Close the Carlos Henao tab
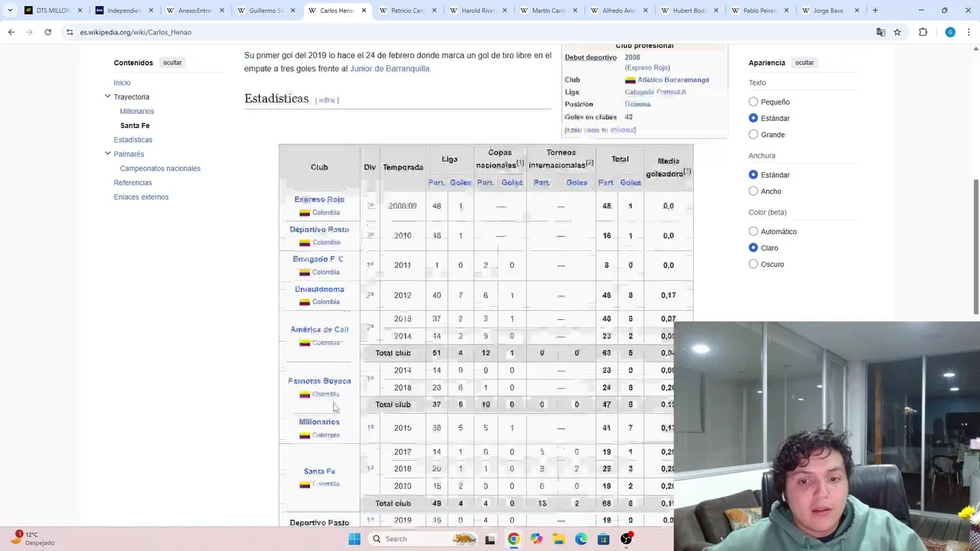The height and width of the screenshot is (551, 980). 364,11
